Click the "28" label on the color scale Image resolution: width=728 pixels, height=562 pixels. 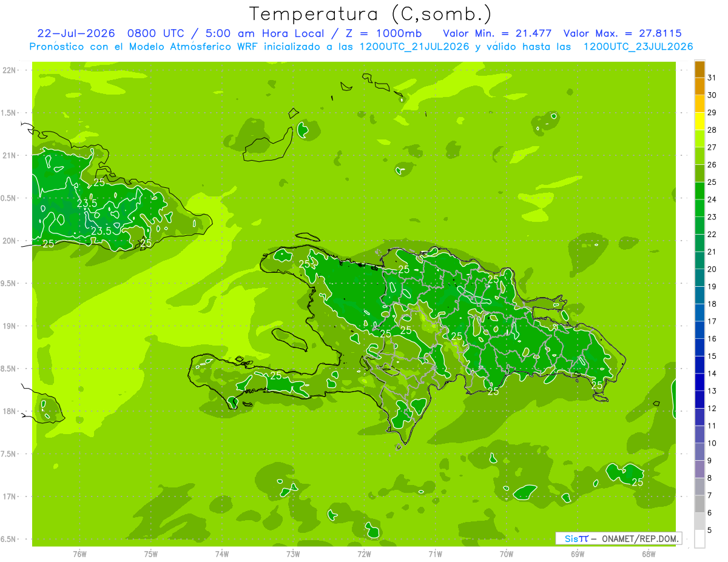click(712, 130)
